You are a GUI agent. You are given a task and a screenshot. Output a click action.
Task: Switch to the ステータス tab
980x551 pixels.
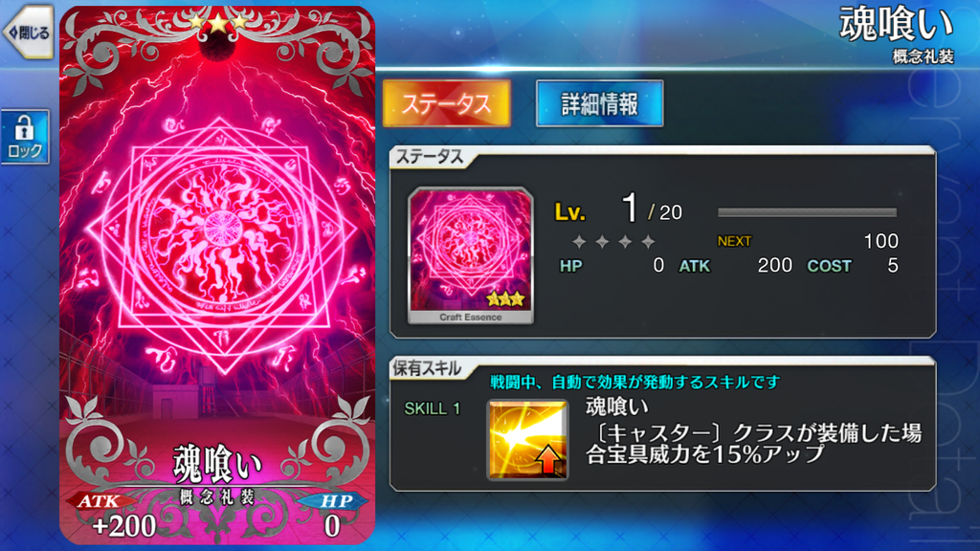point(446,103)
